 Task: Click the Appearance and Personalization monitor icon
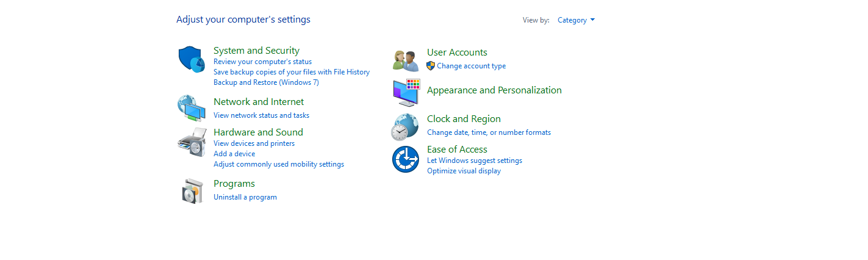tap(406, 92)
